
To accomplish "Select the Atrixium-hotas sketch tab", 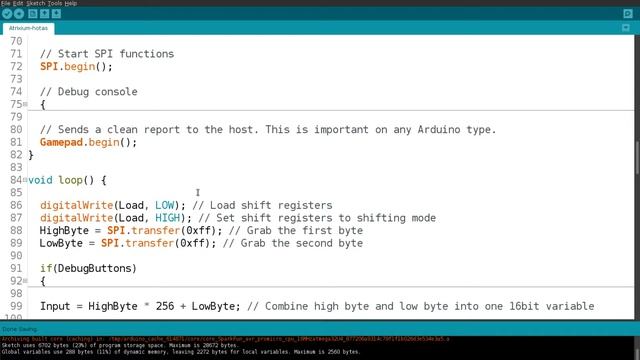I will (28, 28).
